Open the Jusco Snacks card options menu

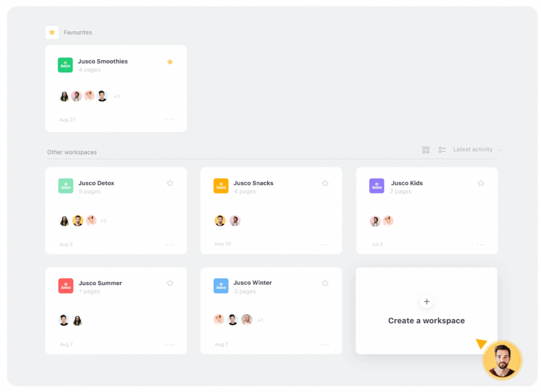(x=325, y=244)
